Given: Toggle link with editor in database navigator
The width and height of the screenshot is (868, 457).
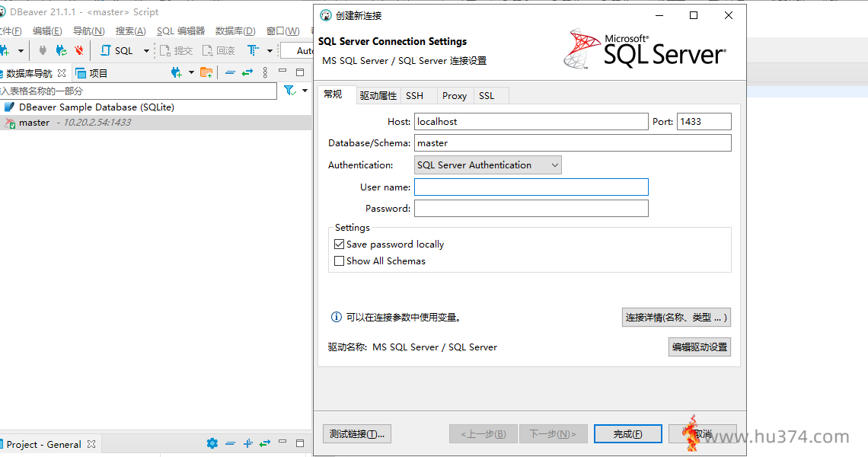Looking at the screenshot, I should click(247, 72).
